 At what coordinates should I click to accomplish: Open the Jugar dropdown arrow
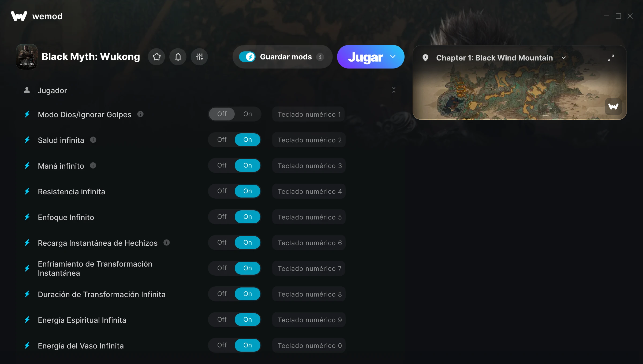coord(393,57)
